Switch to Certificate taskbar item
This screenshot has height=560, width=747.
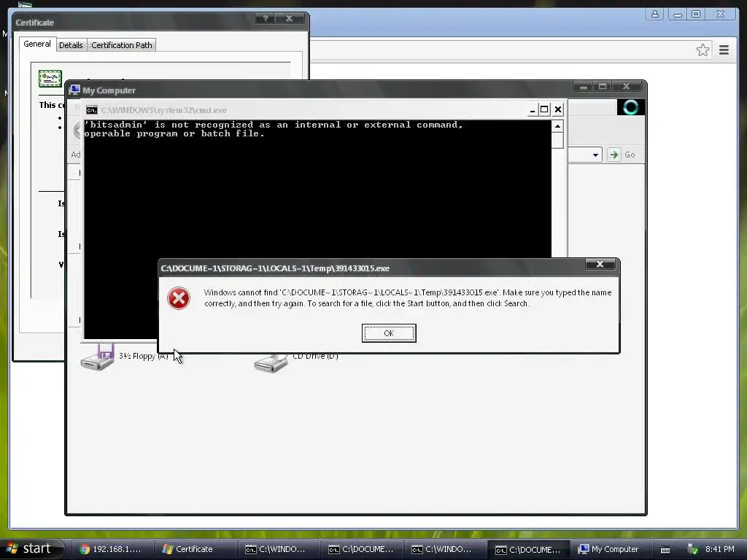pos(196,550)
